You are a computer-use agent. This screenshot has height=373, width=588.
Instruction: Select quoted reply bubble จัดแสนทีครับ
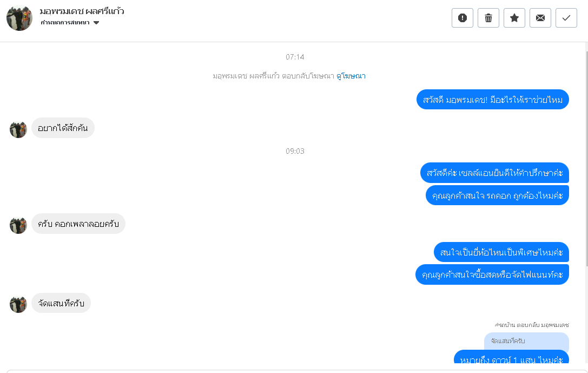coord(526,341)
